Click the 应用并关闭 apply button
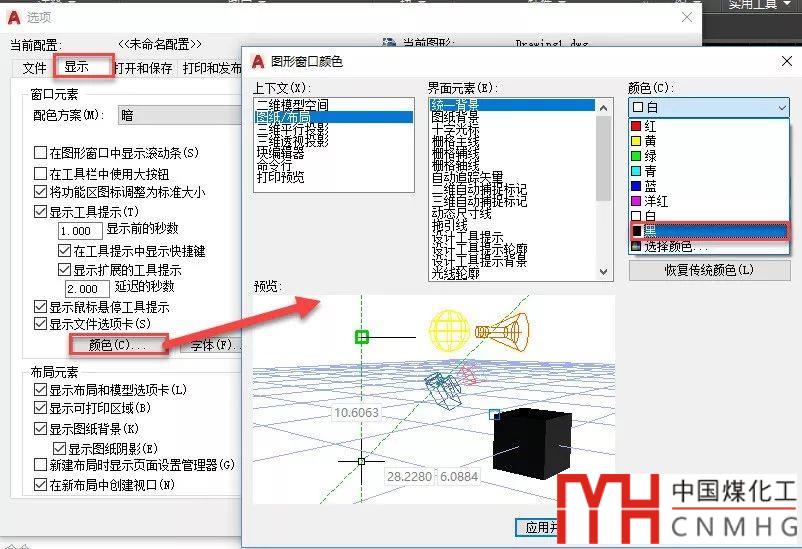The width and height of the screenshot is (802, 549). click(x=537, y=527)
